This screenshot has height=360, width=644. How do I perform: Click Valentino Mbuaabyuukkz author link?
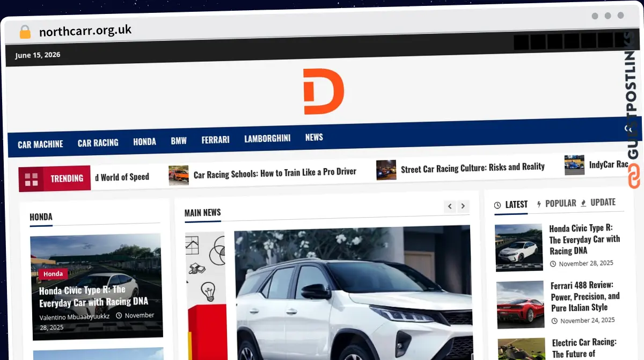[75, 317]
